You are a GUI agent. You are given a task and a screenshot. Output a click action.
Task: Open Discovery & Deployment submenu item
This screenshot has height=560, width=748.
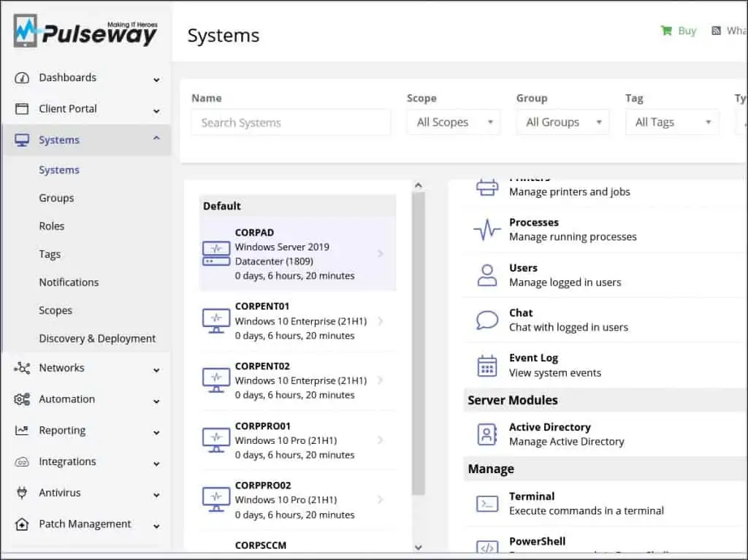tap(97, 339)
